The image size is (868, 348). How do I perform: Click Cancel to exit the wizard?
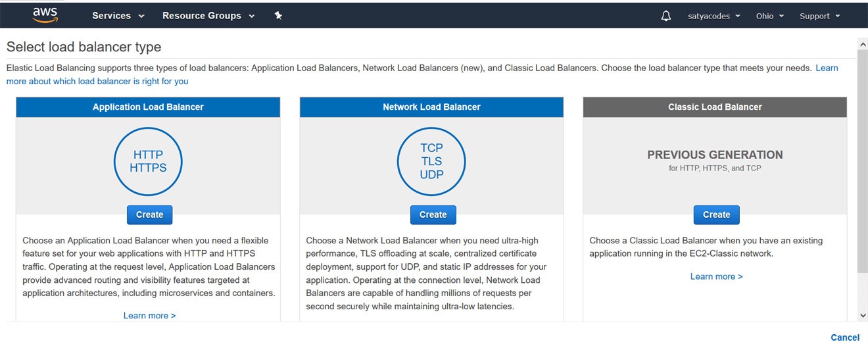844,337
